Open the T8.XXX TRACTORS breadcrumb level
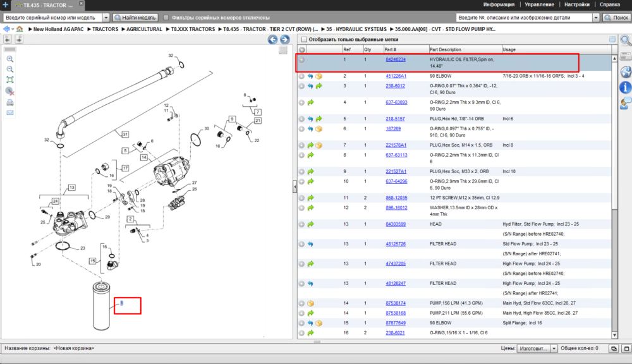Image resolution: width=632 pixels, height=364 pixels. pyautogui.click(x=193, y=29)
